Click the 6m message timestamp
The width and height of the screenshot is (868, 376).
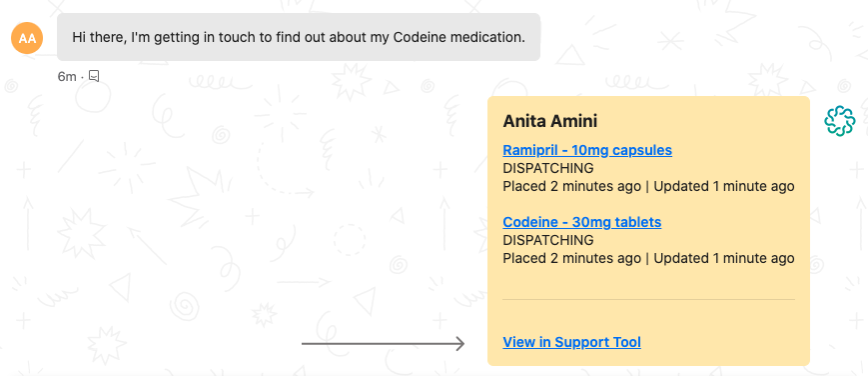(x=67, y=77)
